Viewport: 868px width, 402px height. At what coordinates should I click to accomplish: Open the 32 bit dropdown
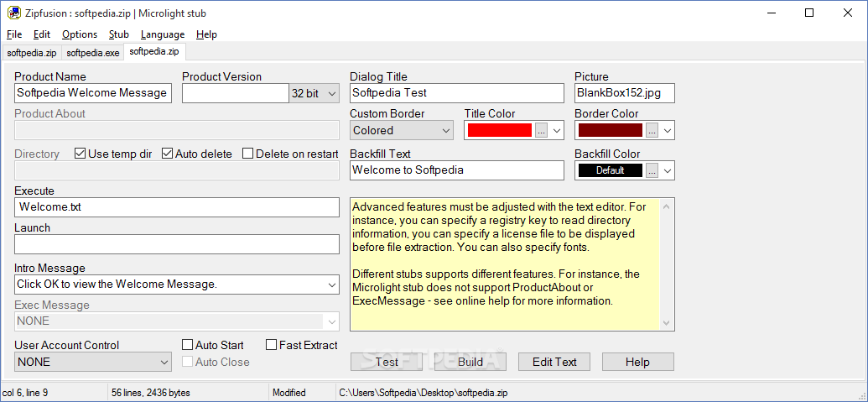coord(314,94)
